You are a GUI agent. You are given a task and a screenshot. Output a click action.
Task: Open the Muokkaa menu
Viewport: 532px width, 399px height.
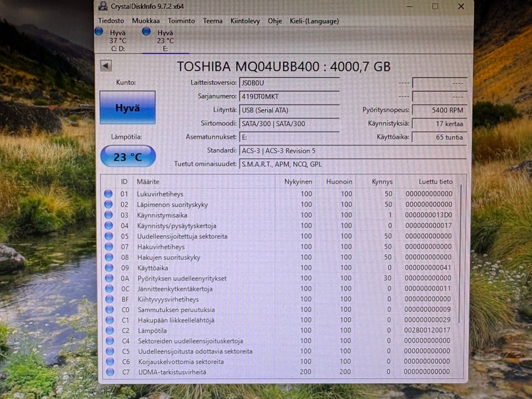tap(146, 21)
